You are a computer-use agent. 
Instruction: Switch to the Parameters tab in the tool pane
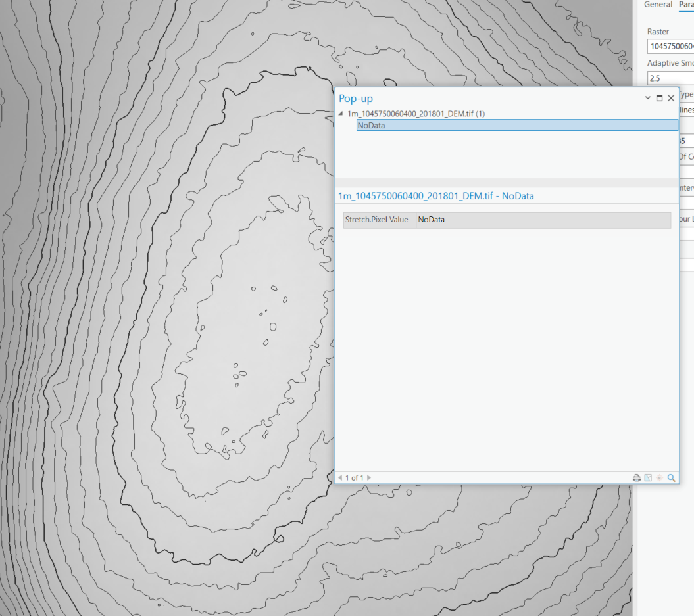(686, 5)
